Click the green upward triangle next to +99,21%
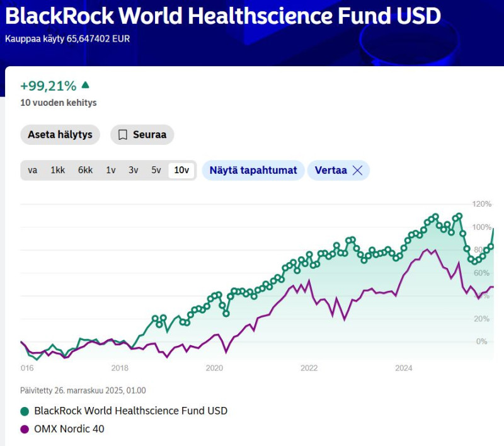Viewport: 504px width, 446px height. pos(85,84)
